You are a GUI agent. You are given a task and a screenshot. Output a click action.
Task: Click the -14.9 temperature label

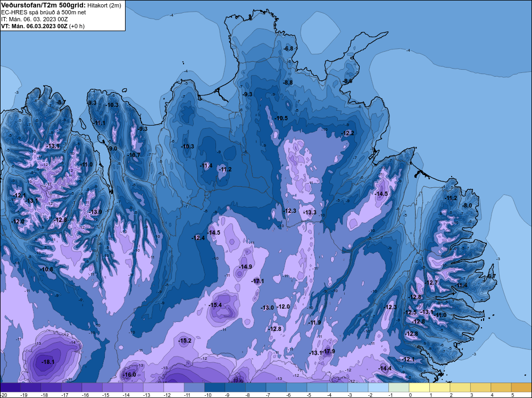click(x=245, y=267)
